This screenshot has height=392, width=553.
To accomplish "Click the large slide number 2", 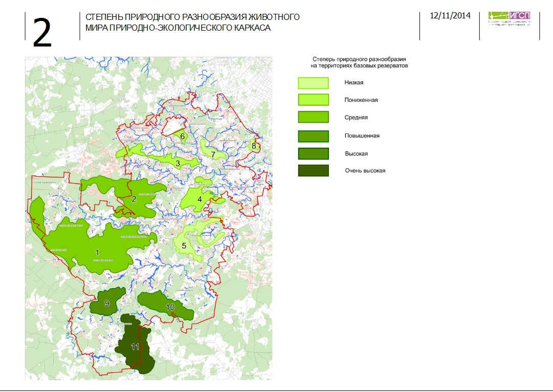I will tap(42, 32).
